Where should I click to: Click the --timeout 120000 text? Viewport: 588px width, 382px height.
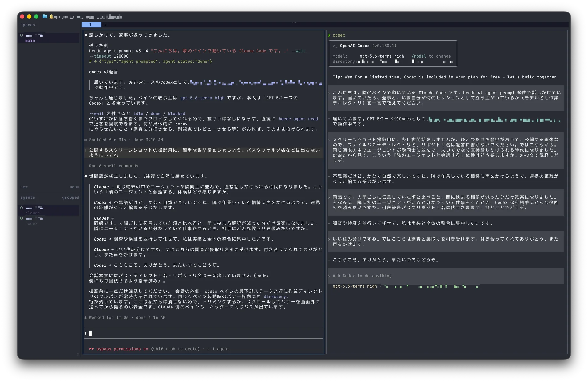point(109,56)
